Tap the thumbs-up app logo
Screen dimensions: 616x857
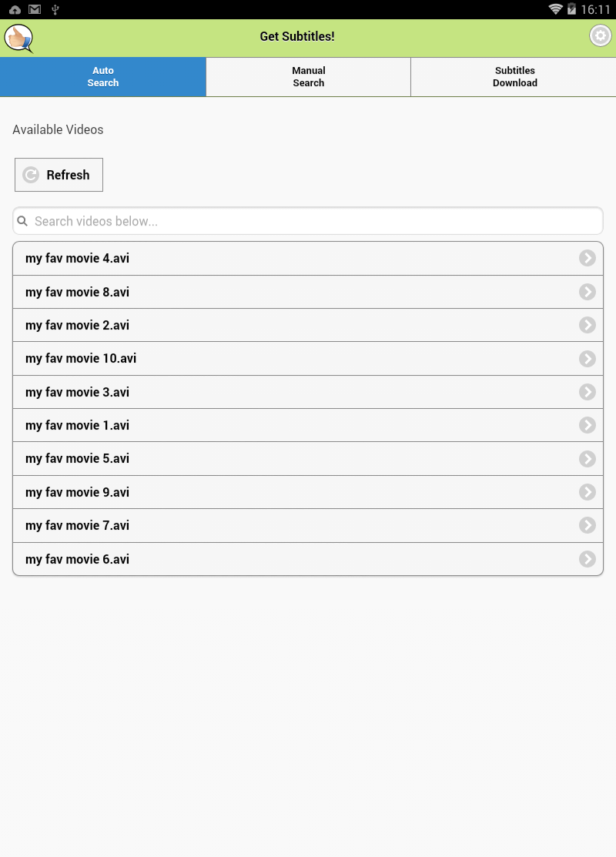point(18,38)
